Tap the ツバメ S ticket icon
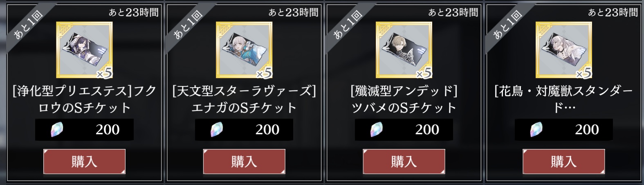Viewport: 644px width, 185px height. (x=404, y=50)
